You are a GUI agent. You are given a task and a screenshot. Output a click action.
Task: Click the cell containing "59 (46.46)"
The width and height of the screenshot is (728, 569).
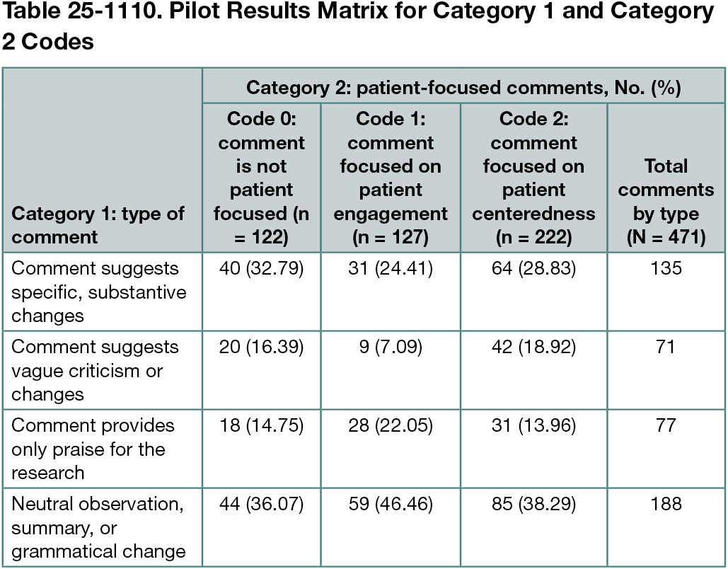391,505
